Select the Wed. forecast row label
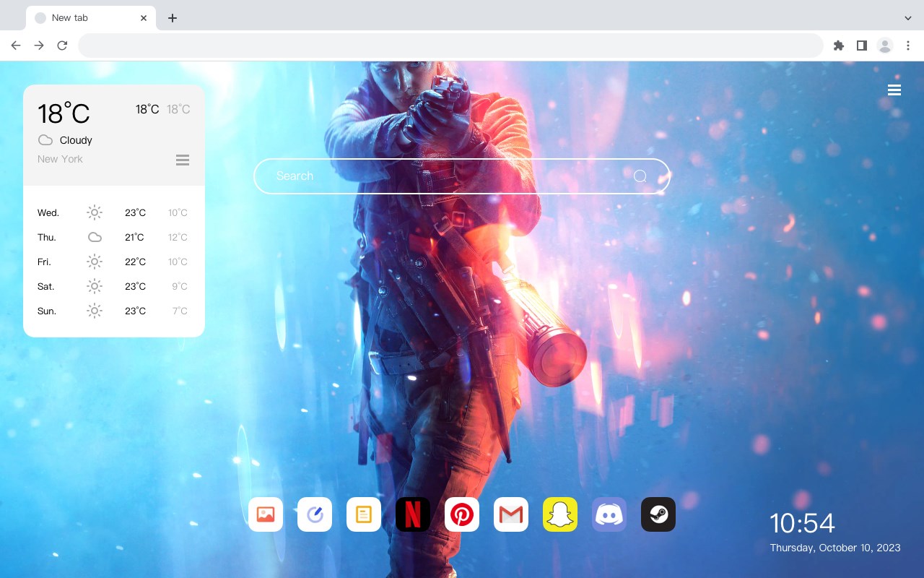Viewport: 924px width, 578px height. (x=48, y=213)
